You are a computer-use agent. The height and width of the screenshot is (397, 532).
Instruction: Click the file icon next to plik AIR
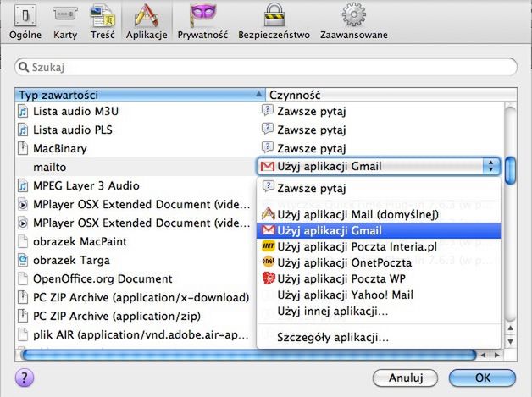coord(23,335)
